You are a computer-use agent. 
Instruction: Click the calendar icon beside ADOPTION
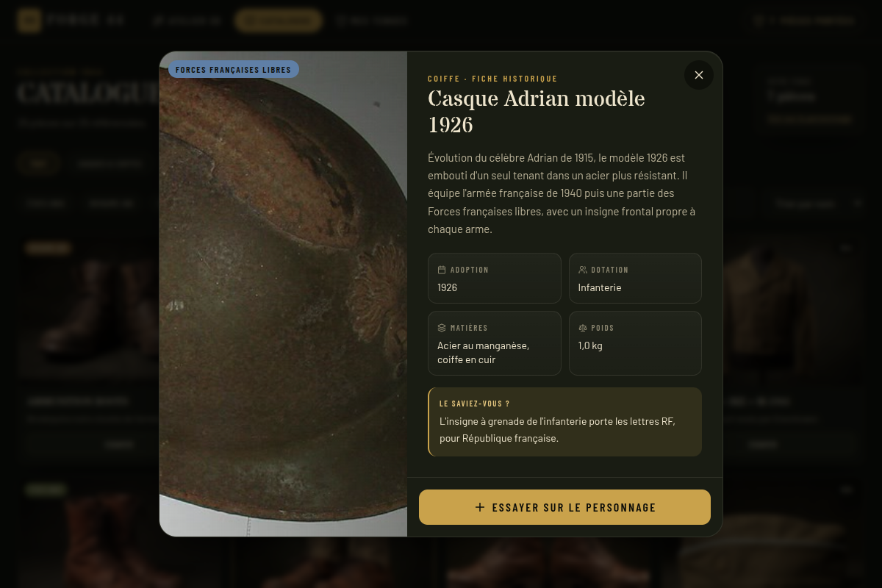point(442,270)
